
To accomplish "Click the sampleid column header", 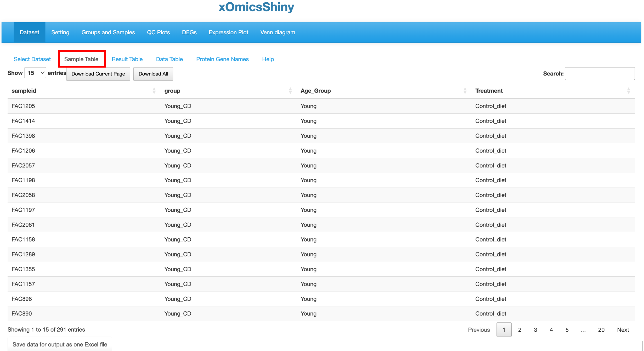I will (24, 91).
